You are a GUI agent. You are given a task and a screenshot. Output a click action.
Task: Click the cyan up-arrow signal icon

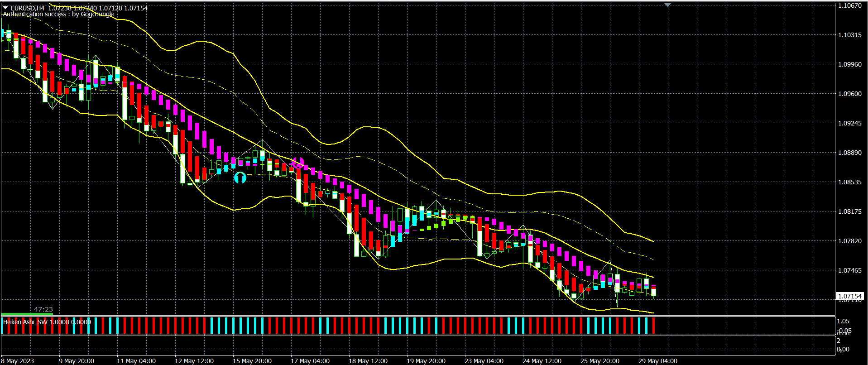point(240,178)
